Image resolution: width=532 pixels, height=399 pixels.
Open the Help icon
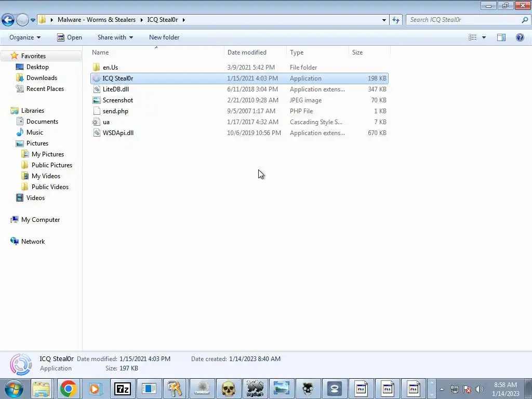(x=520, y=37)
